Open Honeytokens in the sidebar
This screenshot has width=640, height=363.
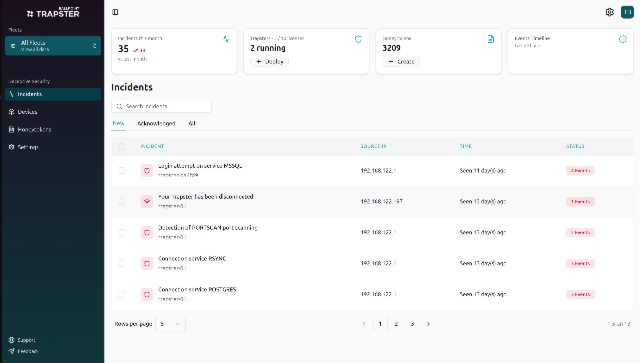point(53,129)
